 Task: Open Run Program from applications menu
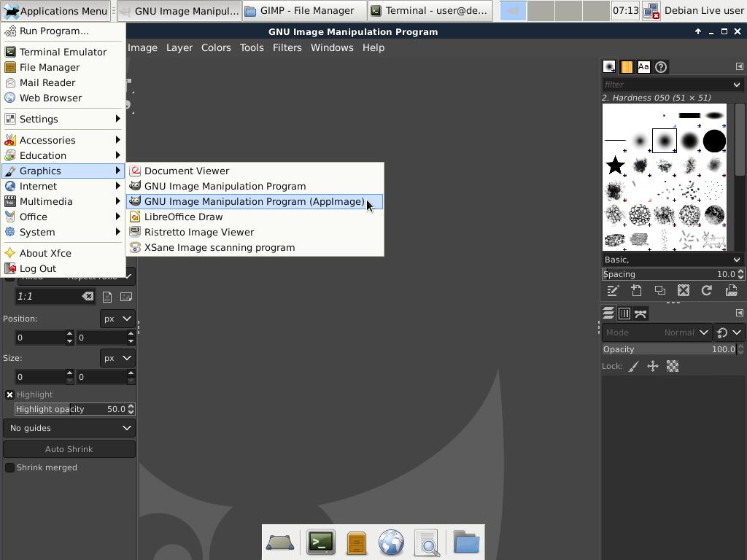63,31
